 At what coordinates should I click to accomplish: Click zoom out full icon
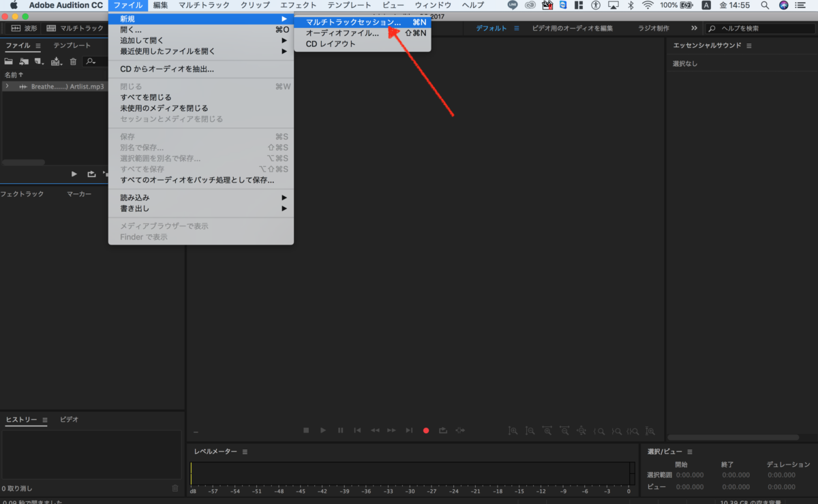(x=581, y=430)
